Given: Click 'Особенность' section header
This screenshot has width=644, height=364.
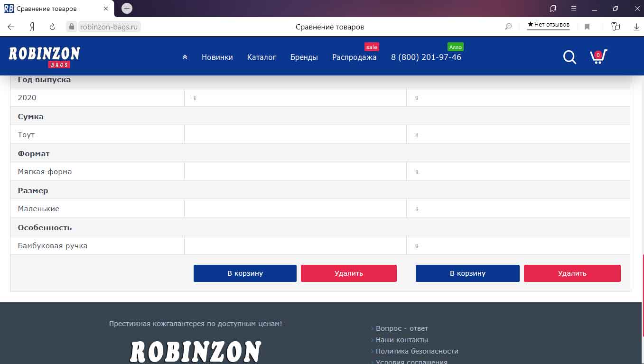Looking at the screenshot, I should pos(45,228).
